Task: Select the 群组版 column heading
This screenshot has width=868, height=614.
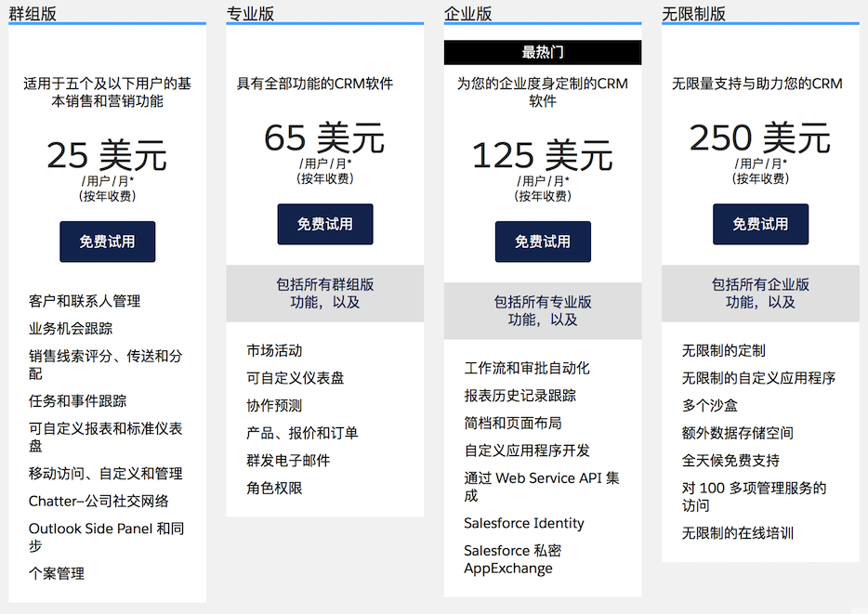Action: click(36, 13)
